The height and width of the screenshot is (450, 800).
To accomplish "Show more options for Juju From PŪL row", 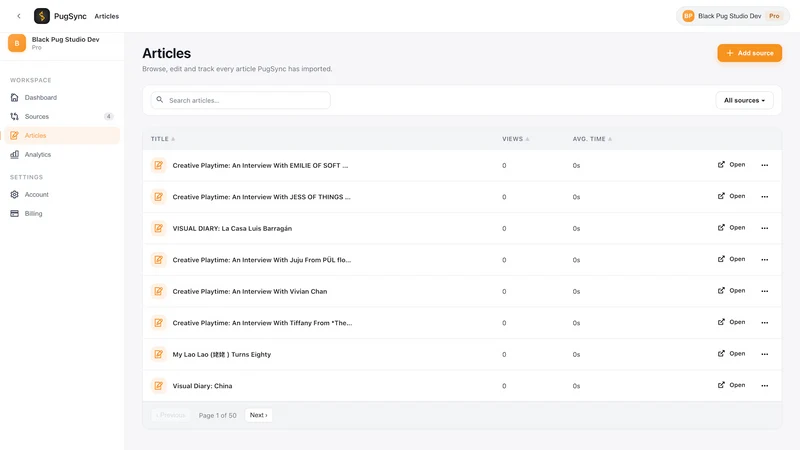I will pos(764,260).
